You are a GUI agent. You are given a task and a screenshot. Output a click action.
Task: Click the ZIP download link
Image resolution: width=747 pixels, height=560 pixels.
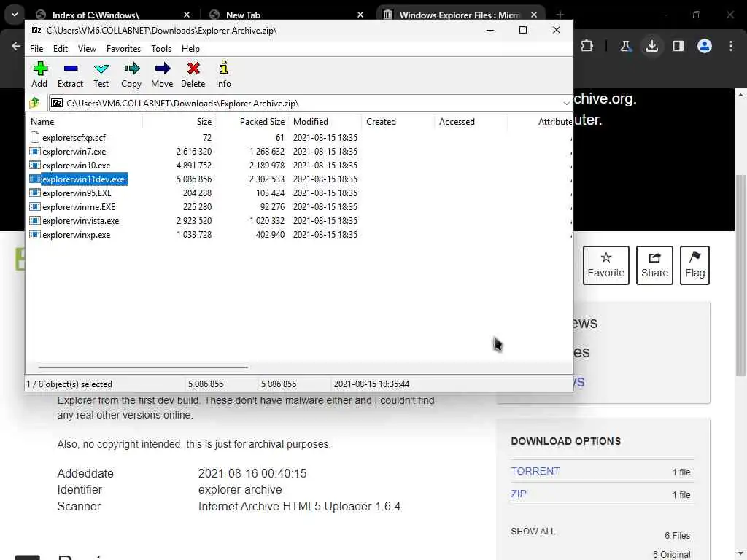pyautogui.click(x=519, y=494)
